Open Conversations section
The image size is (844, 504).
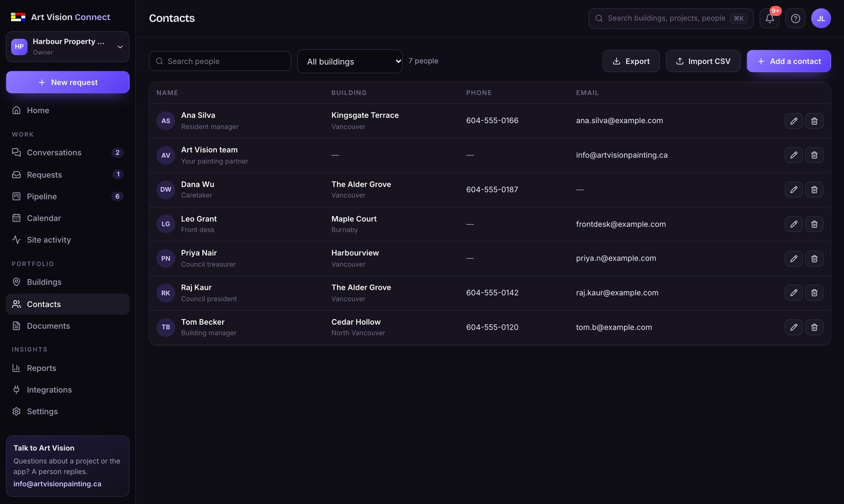click(x=68, y=152)
